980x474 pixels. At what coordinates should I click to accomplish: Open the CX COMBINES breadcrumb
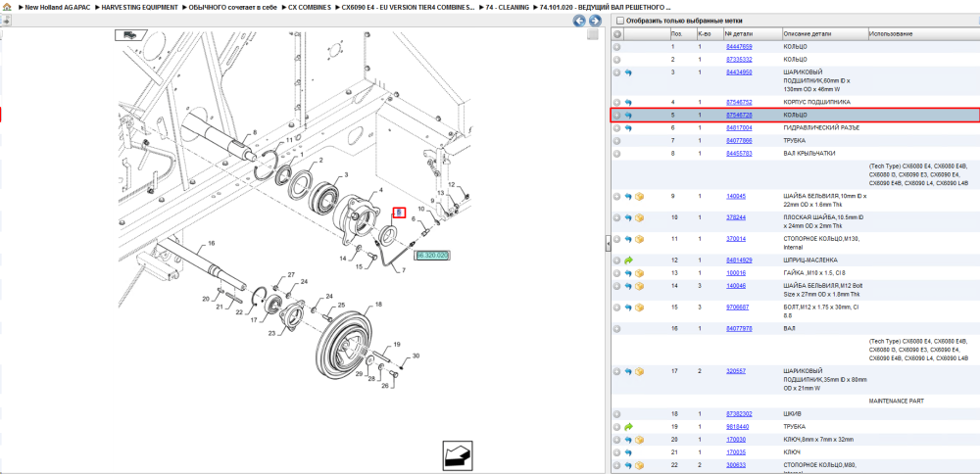[310, 8]
